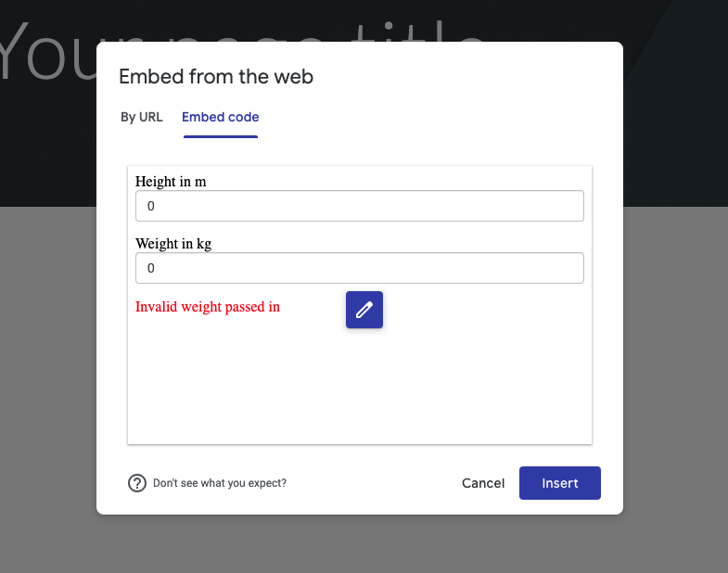Open the "Don't see what you expect?" link
Viewport: 728px width, 573px height.
[x=220, y=483]
